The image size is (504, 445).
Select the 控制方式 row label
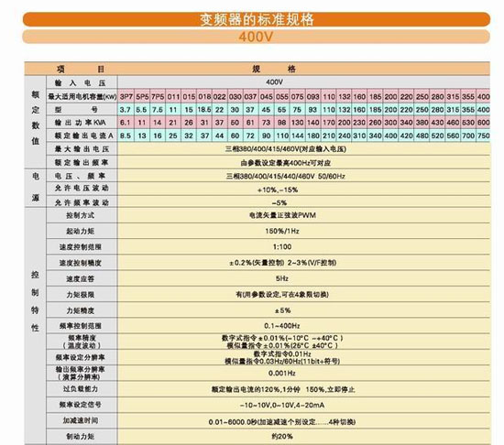(x=82, y=215)
